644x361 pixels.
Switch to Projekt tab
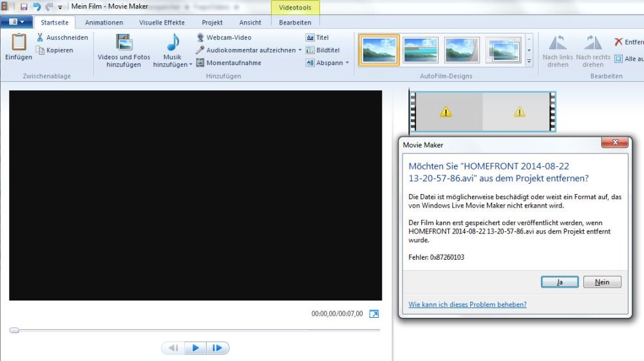[x=213, y=23]
